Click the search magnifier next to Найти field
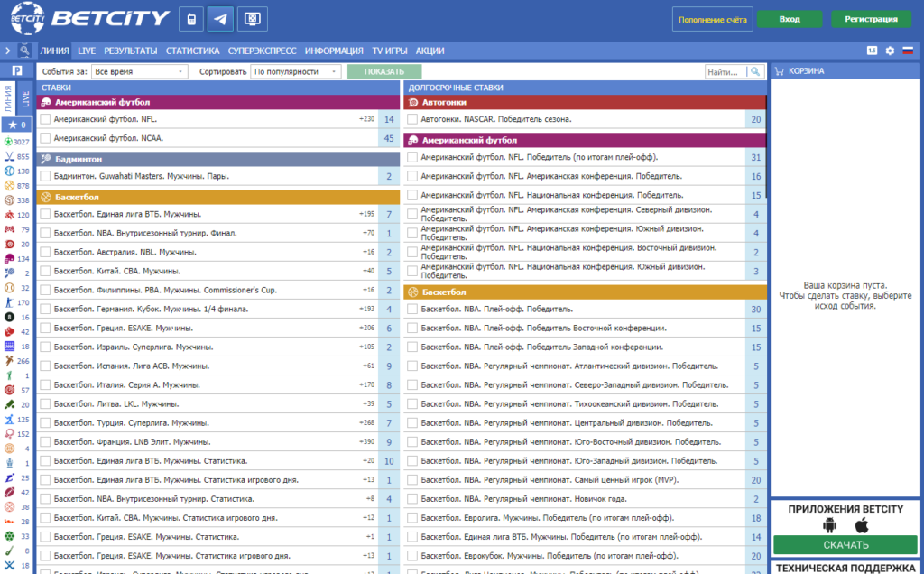This screenshot has height=574, width=924. point(755,72)
